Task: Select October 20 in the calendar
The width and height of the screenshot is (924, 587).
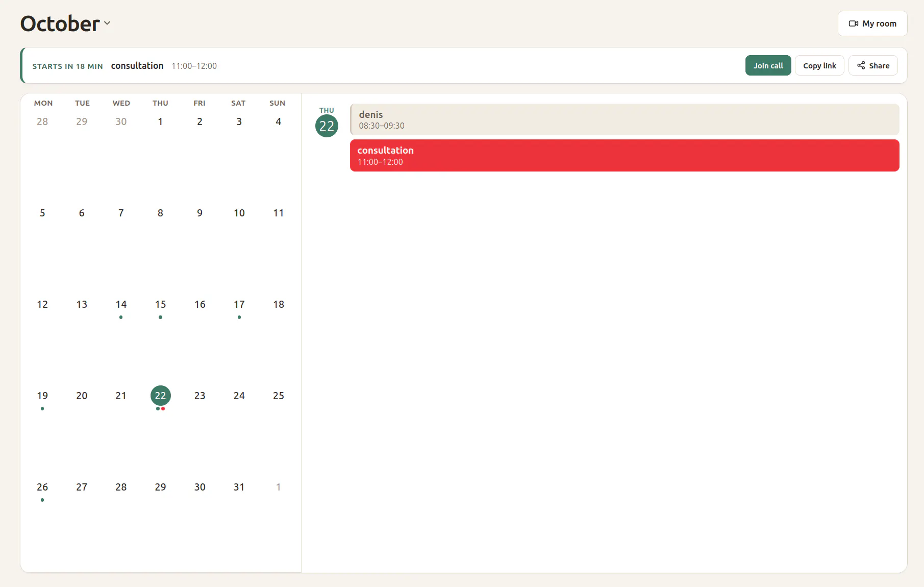Action: [82, 396]
